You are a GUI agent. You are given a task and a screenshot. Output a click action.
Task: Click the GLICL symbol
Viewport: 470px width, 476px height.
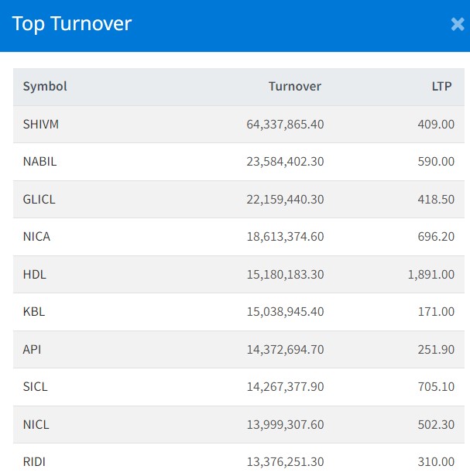click(39, 199)
